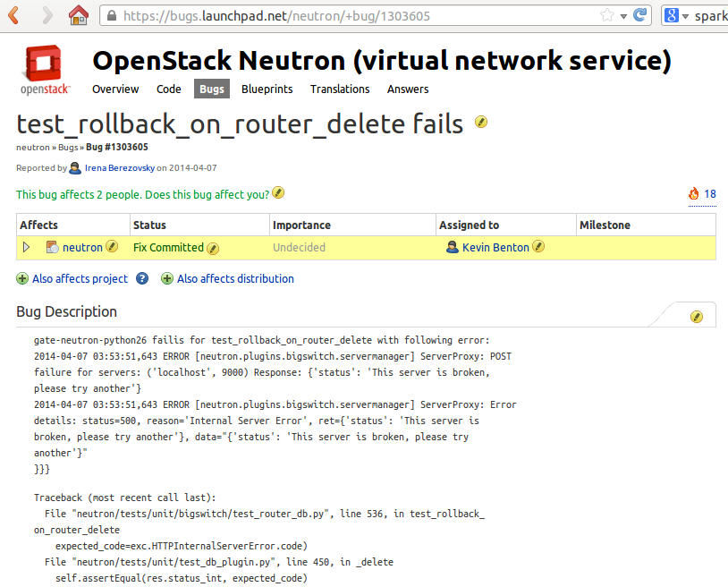Expand the neutron row disclosure triangle

pos(26,247)
